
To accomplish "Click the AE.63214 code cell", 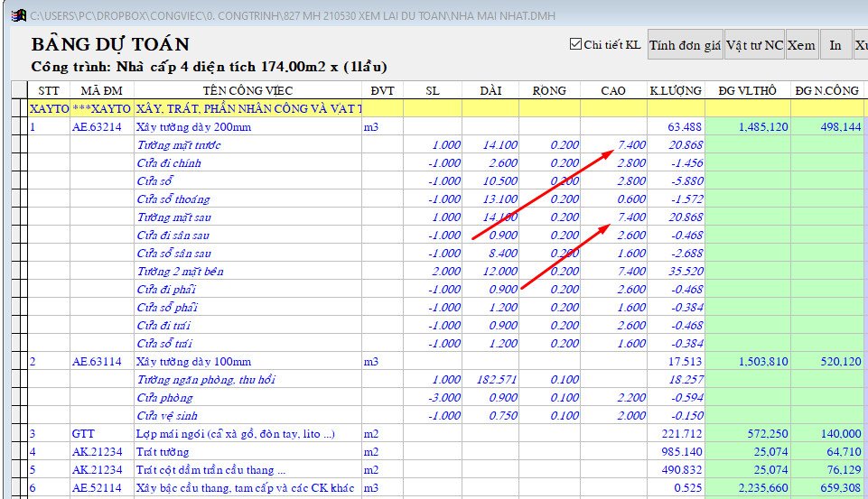I will coord(97,127).
